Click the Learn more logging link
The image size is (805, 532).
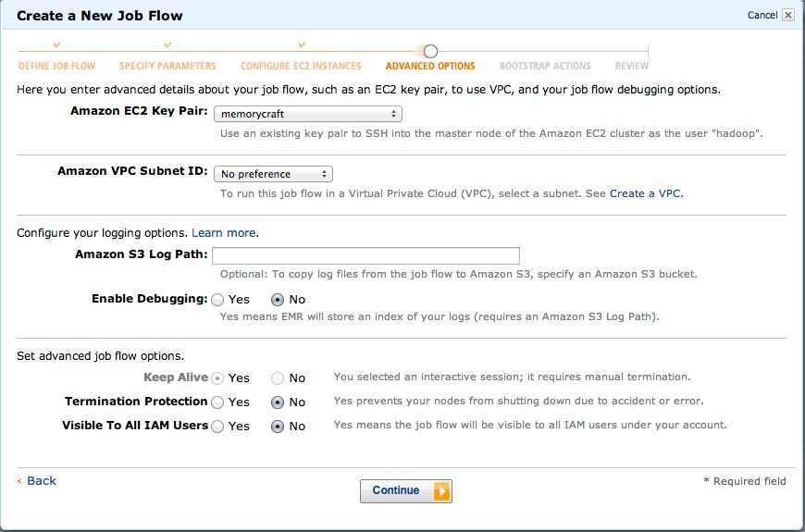coord(224,233)
